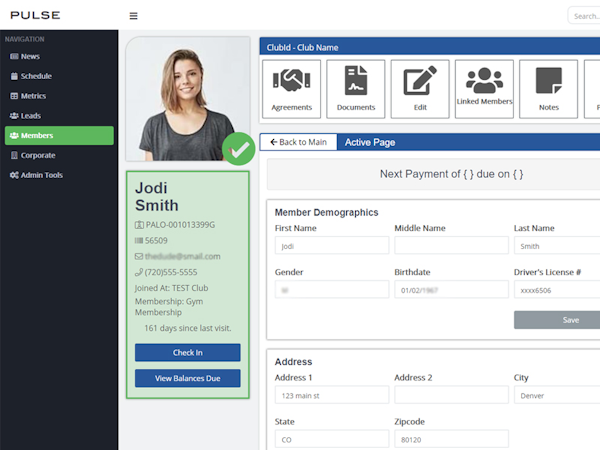Click the ID card icon beside PALO-001013399G
The image size is (600, 450).
(x=139, y=225)
